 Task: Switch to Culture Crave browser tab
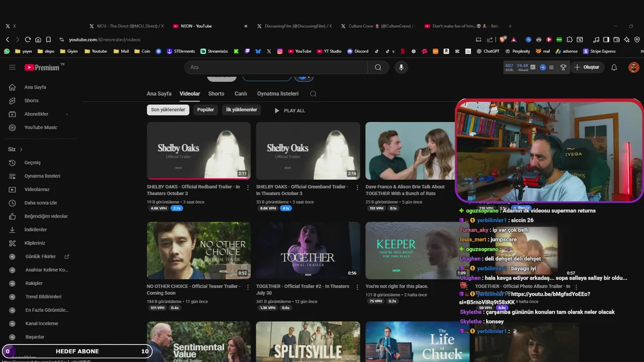tap(377, 26)
